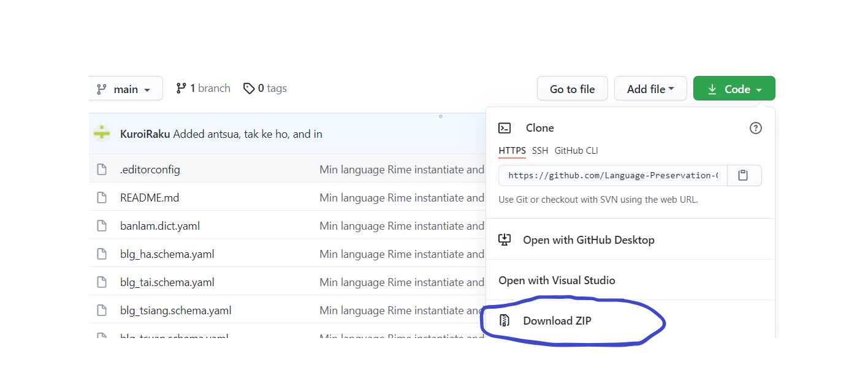Screen dimensions: 868x392
Task: Open the blg_tai.schema.yaml file
Action: [x=167, y=282]
